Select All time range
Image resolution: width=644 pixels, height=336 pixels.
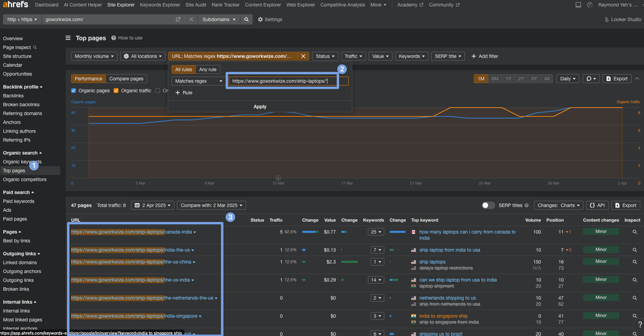(546, 79)
